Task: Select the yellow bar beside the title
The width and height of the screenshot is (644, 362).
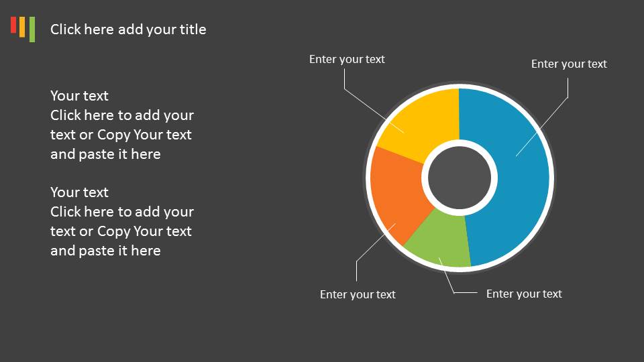Action: pos(22,27)
